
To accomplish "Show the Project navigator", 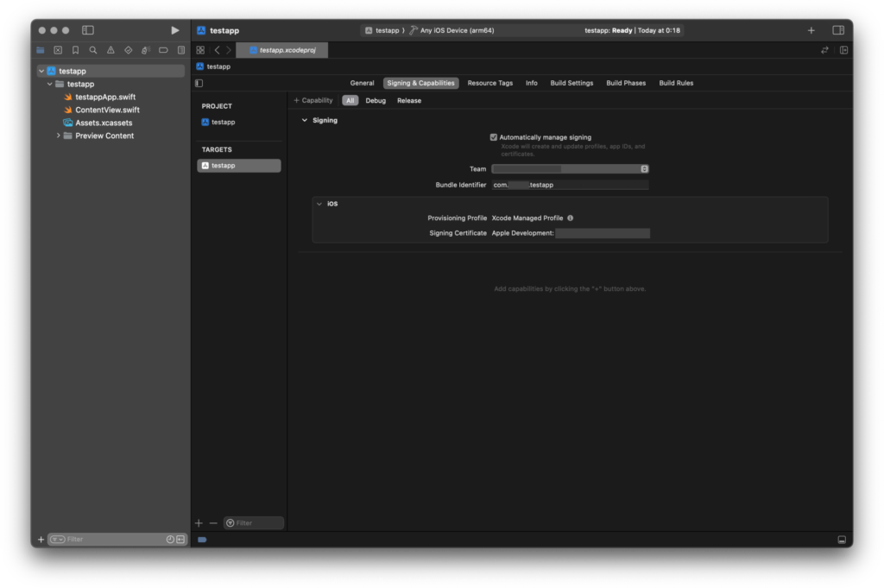I will [41, 50].
